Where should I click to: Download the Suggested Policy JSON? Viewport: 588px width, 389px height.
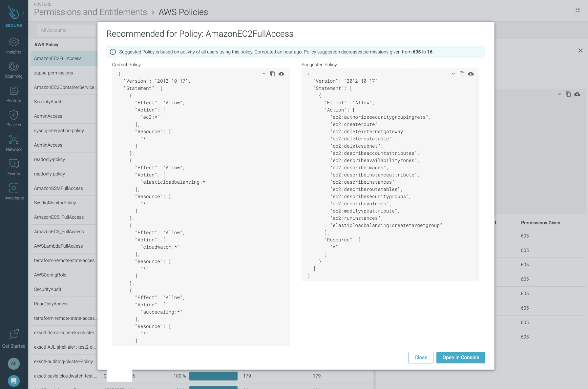[x=471, y=74]
